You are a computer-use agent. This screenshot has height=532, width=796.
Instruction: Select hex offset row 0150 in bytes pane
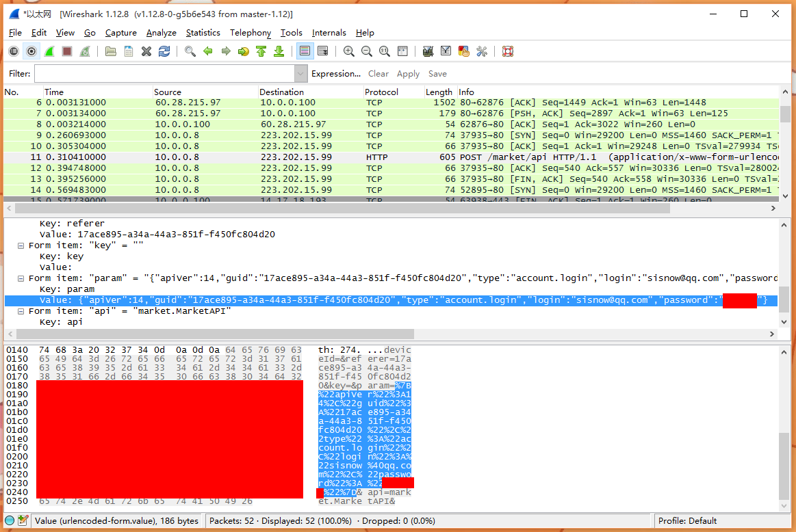pos(17,359)
